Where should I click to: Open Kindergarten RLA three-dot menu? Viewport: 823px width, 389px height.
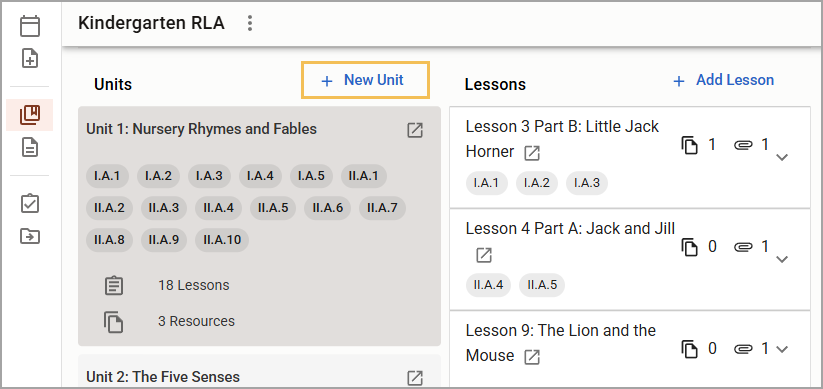pos(250,23)
